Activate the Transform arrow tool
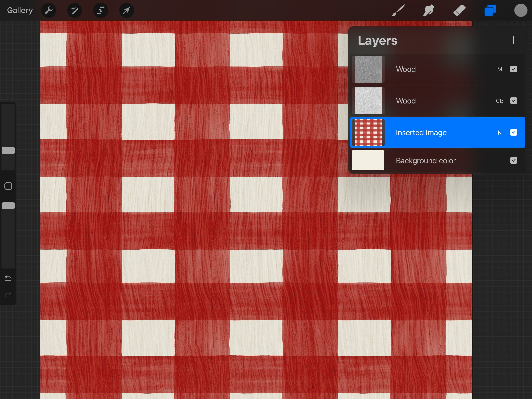This screenshot has height=399, width=532. pos(127,10)
